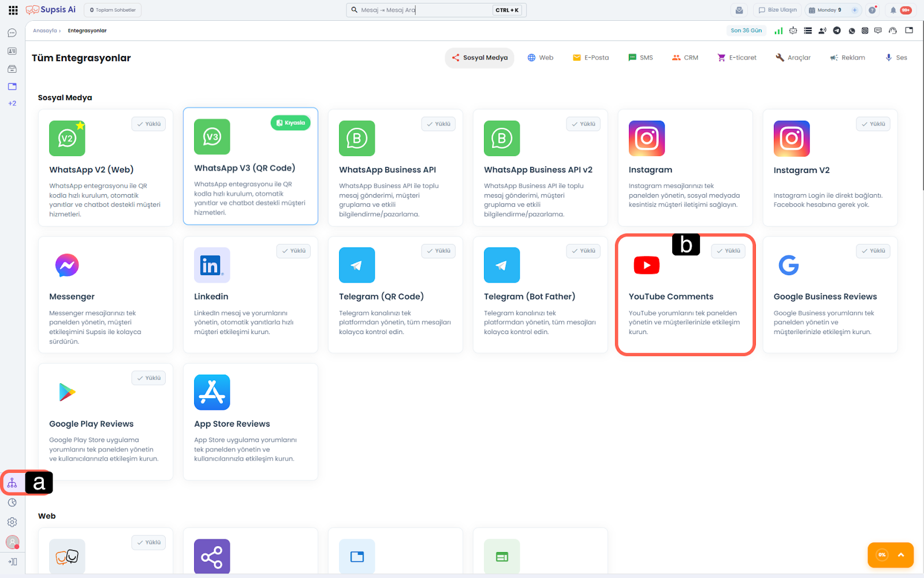Click the contact card sidebar icon
This screenshot has width=924, height=578.
point(12,51)
